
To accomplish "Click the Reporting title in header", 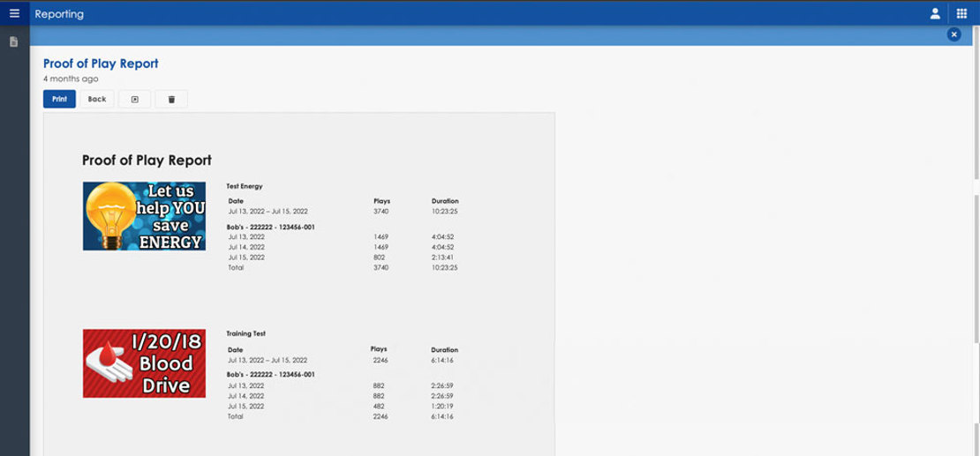I will (x=59, y=14).
